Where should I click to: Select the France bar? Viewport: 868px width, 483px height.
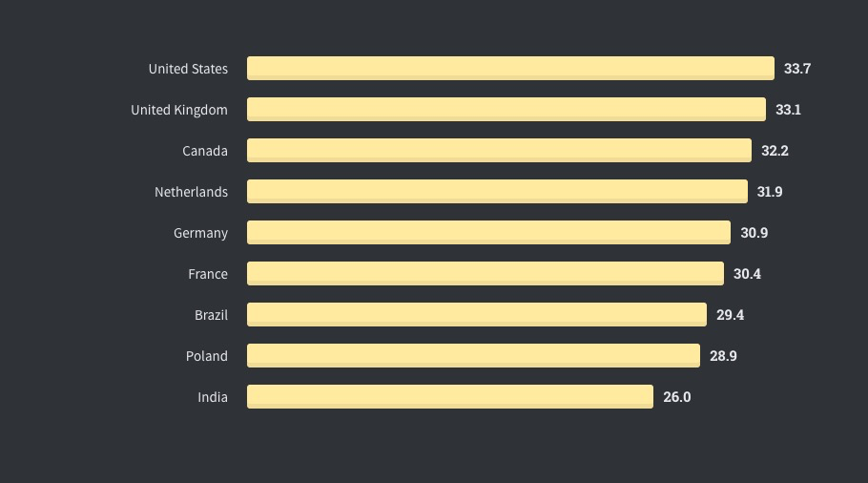485,274
